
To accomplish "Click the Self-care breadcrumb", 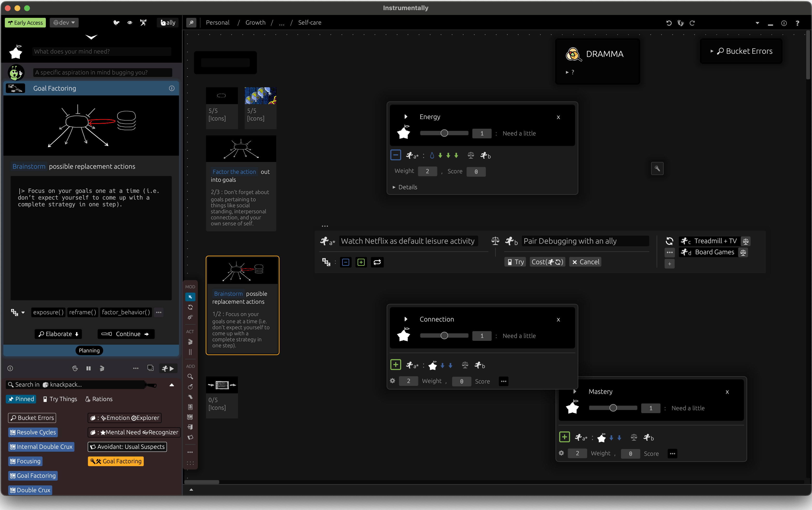I will point(310,23).
